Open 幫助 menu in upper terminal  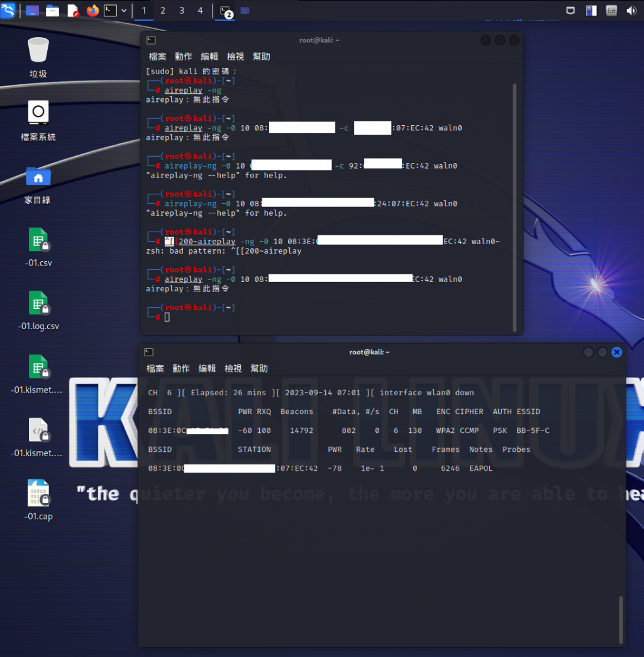click(261, 57)
